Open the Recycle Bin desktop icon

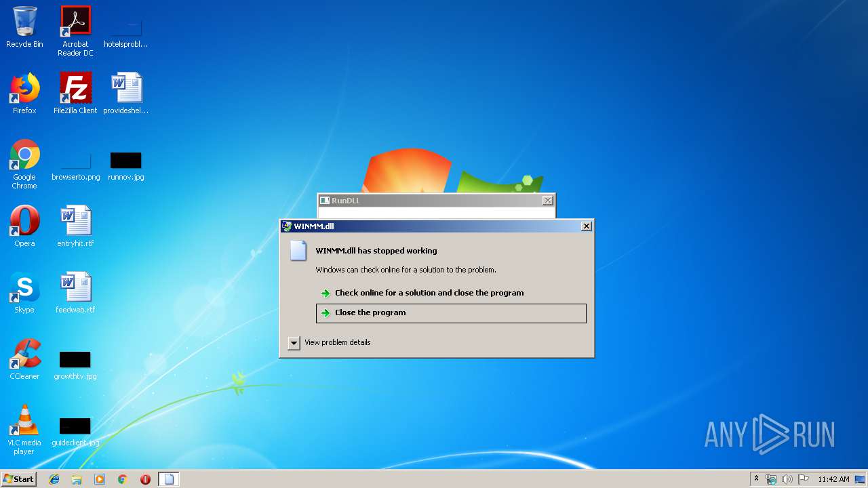(x=24, y=27)
